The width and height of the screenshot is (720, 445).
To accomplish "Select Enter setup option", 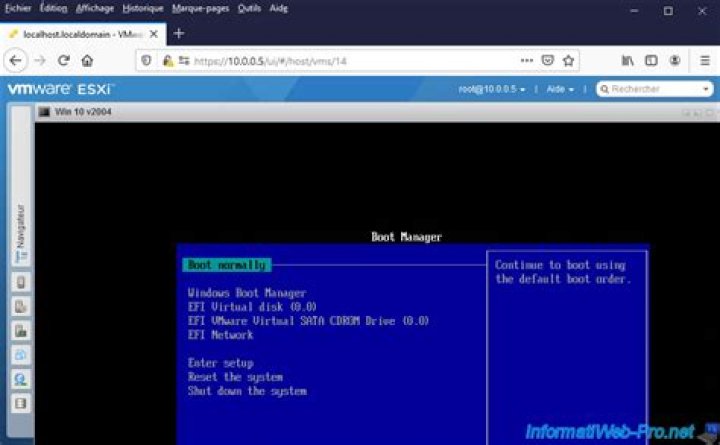I will 220,363.
